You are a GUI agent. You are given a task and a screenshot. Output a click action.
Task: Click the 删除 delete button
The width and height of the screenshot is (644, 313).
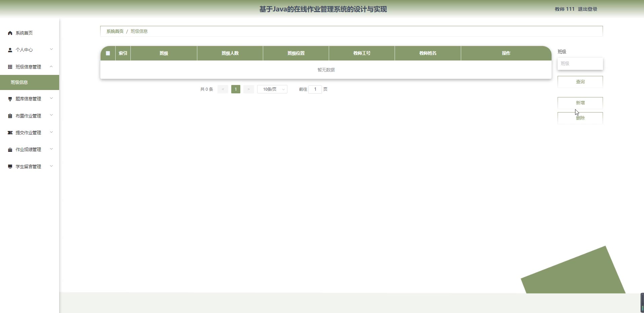coord(580,118)
